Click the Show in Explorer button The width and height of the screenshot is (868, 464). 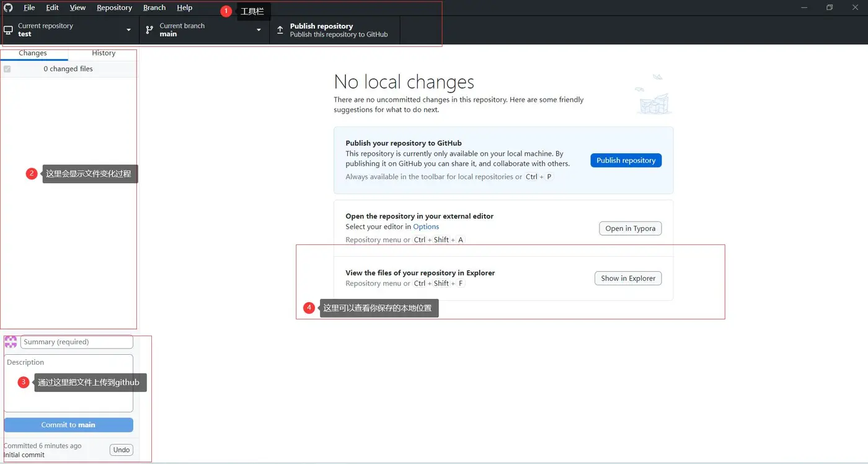click(628, 279)
